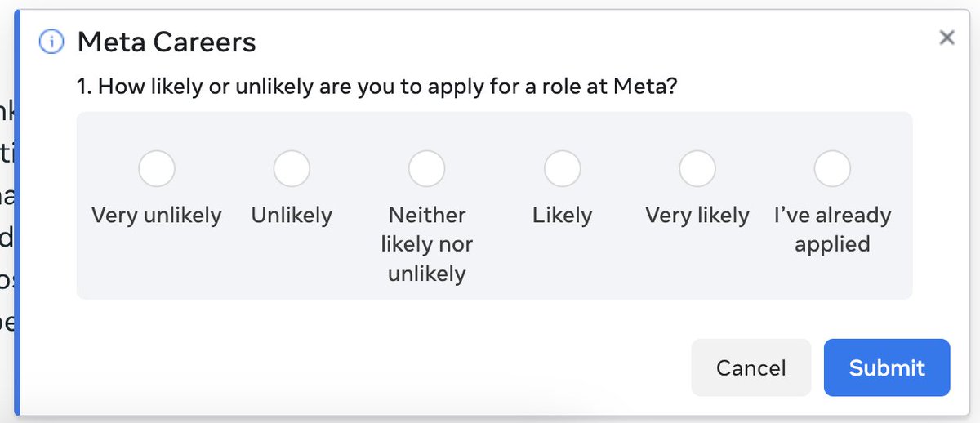Choose the "I've already applied" radio button
This screenshot has height=423, width=980.
click(x=832, y=169)
